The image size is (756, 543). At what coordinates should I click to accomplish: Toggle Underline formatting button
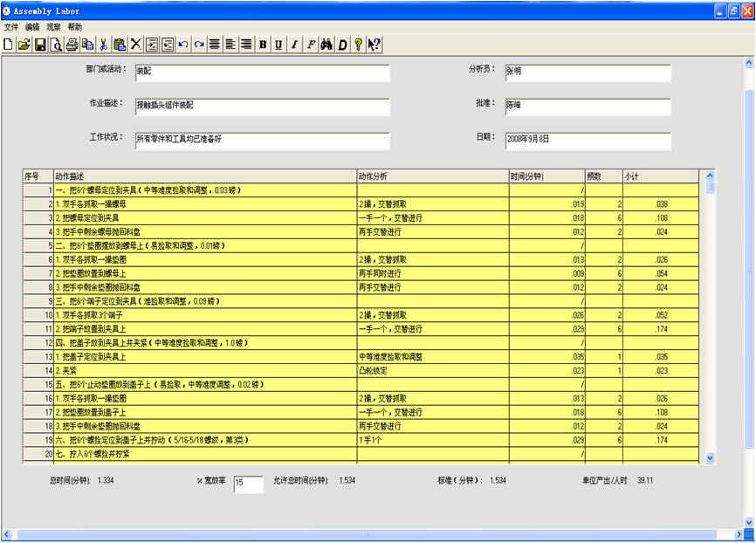coord(278,45)
